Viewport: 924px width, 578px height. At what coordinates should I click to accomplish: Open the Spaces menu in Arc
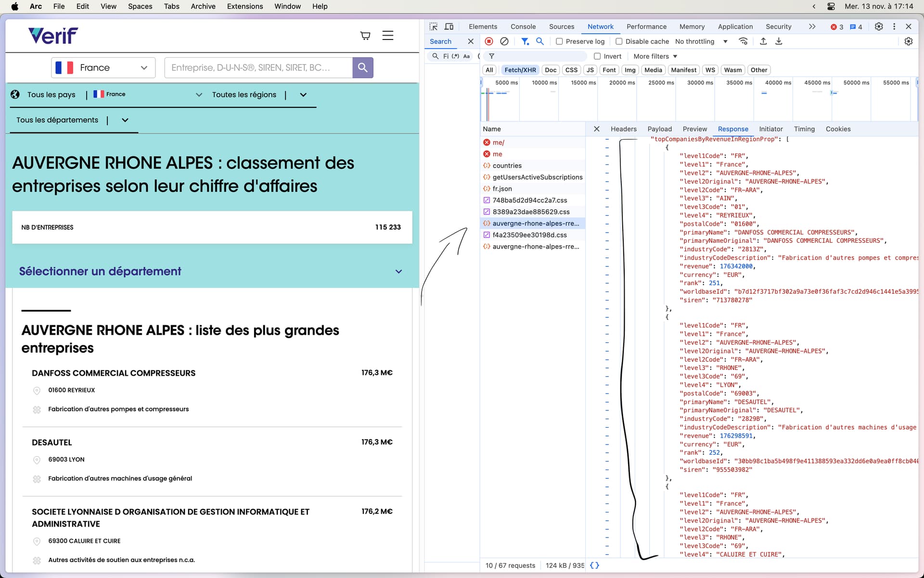coord(140,6)
